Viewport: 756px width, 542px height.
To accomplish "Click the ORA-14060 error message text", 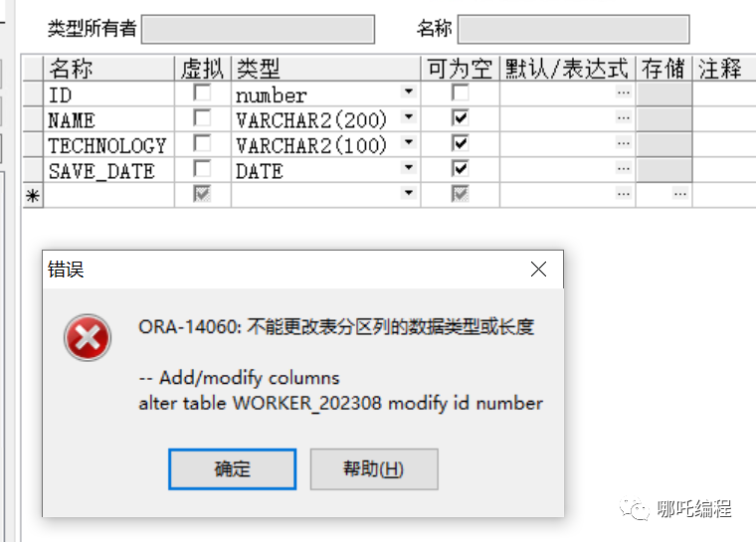I will click(x=336, y=327).
